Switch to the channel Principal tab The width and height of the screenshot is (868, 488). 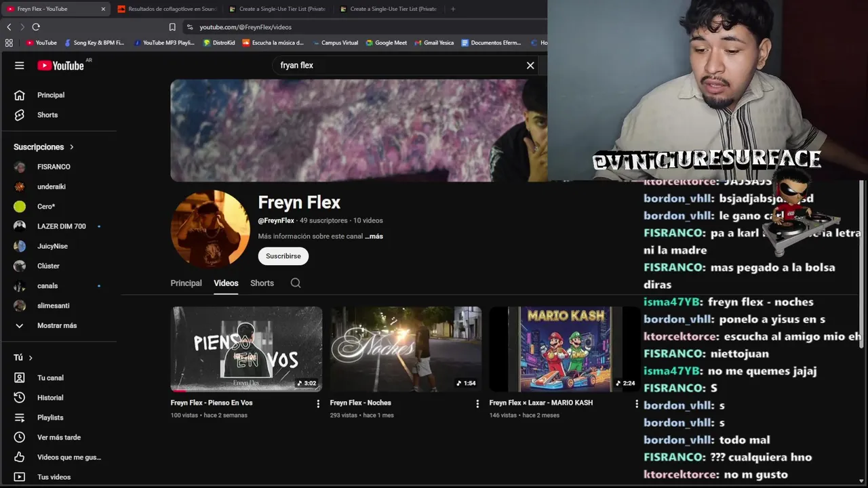(186, 283)
